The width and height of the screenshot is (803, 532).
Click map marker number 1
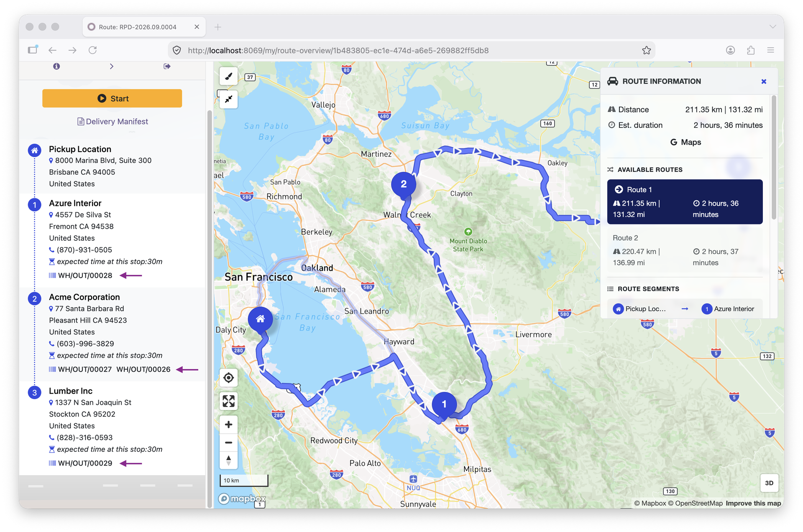coord(444,405)
